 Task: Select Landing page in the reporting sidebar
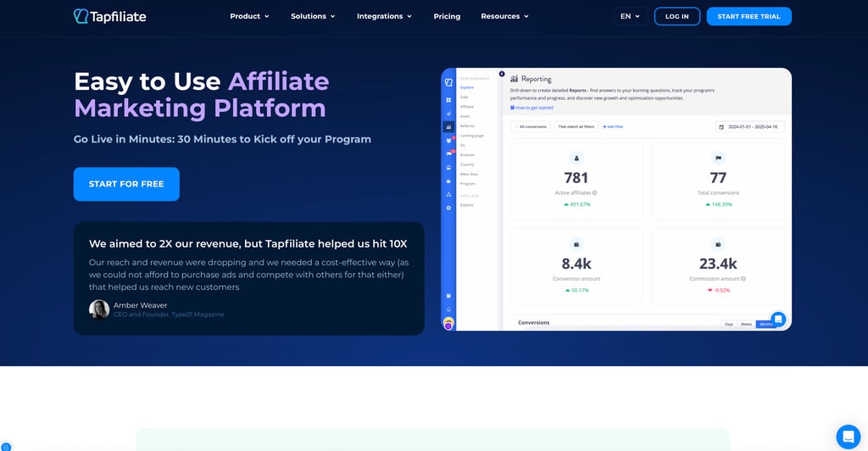pos(471,136)
